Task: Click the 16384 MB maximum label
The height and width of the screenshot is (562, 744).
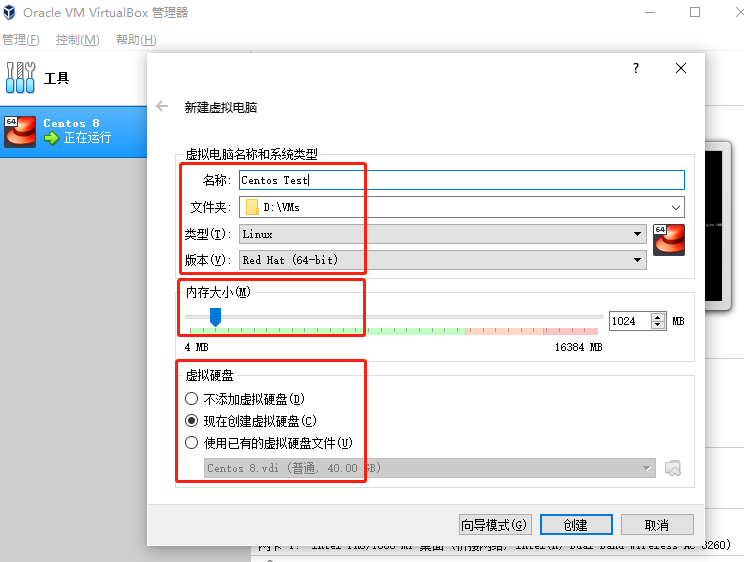Action: tap(578, 347)
